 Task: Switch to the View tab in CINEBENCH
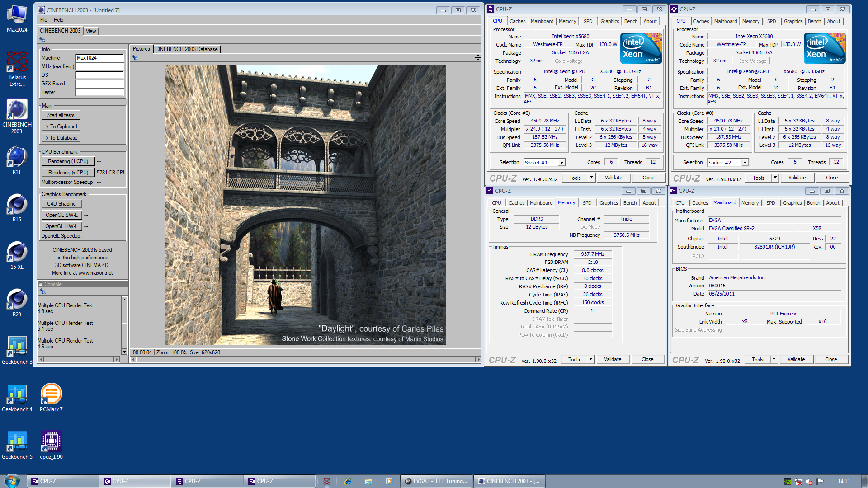tap(91, 31)
